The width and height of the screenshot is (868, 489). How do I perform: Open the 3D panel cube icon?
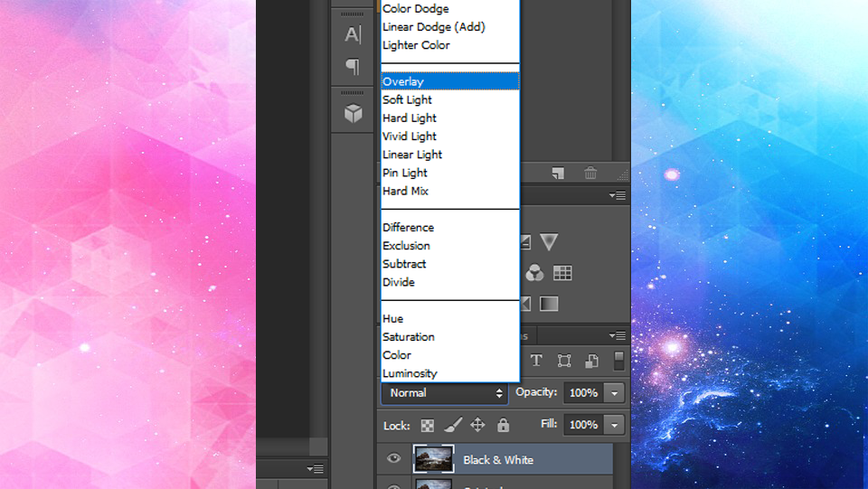[x=353, y=113]
